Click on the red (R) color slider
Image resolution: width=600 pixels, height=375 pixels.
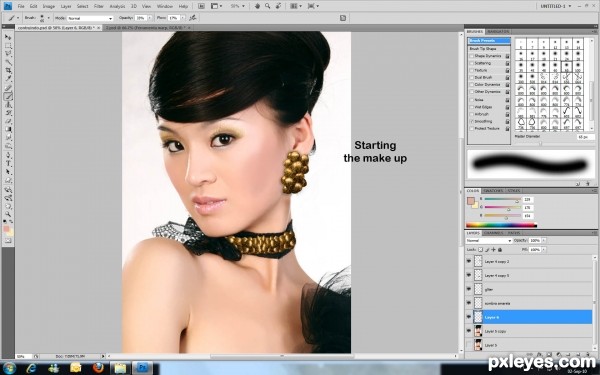coord(503,200)
